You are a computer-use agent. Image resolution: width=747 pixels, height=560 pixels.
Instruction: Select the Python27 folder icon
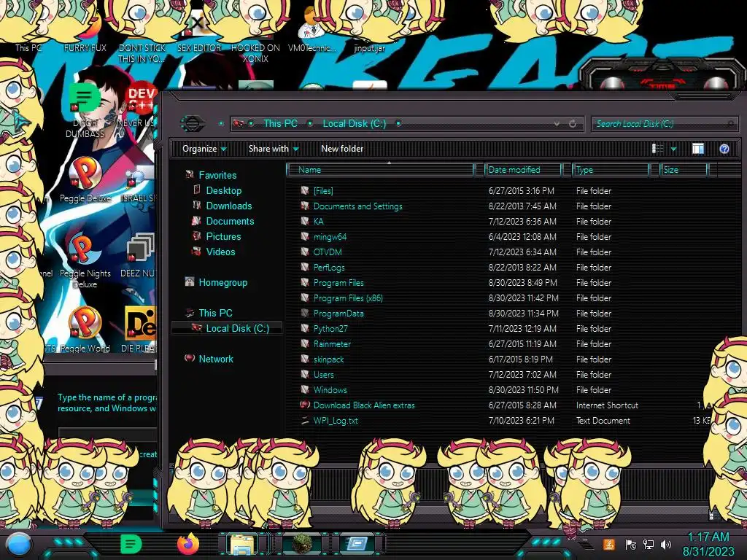[305, 328]
